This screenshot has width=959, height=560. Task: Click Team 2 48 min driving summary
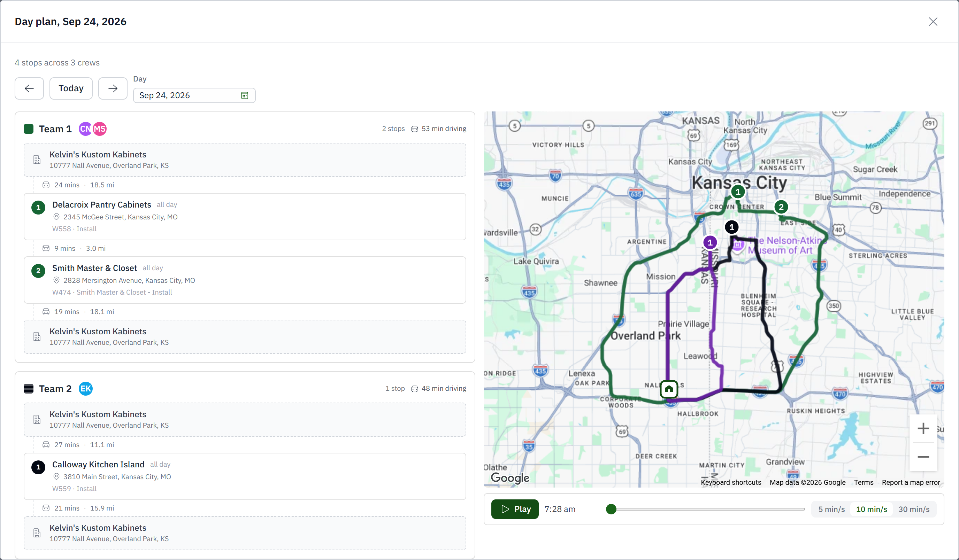pyautogui.click(x=439, y=388)
